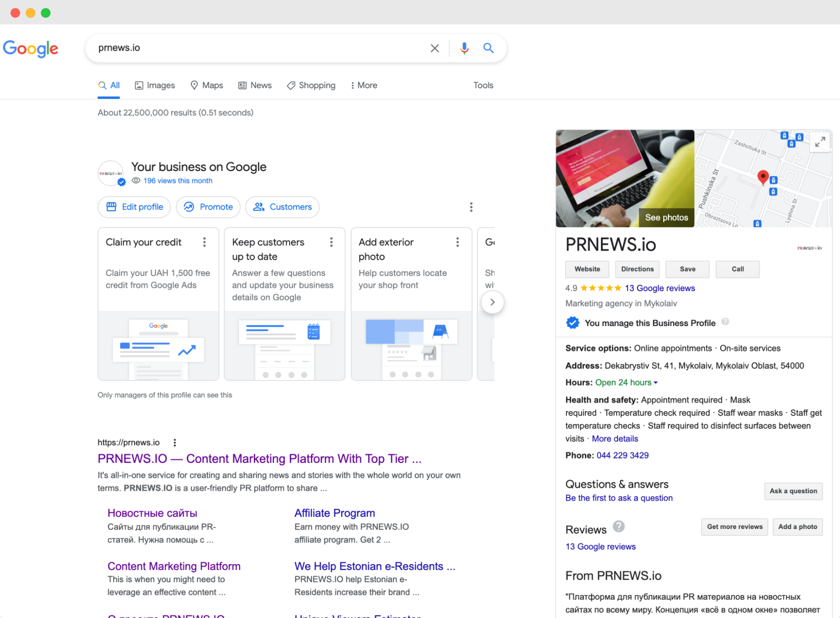The width and height of the screenshot is (840, 618).
Task: Click the Save button
Action: tap(687, 269)
